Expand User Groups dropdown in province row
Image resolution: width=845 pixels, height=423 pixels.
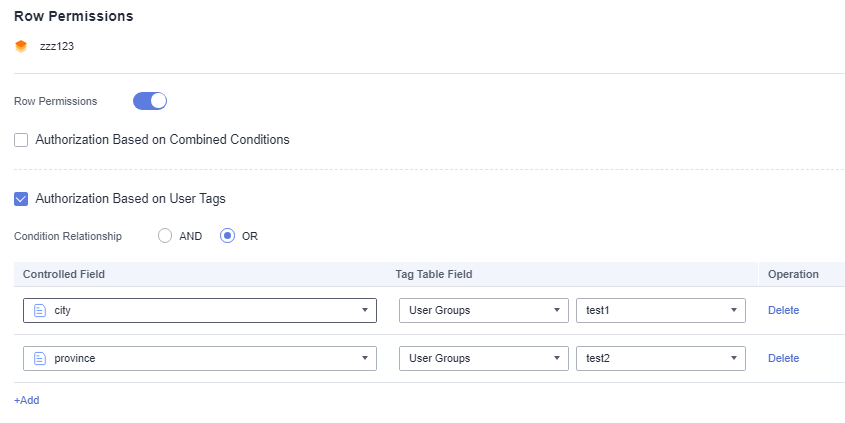click(x=483, y=358)
